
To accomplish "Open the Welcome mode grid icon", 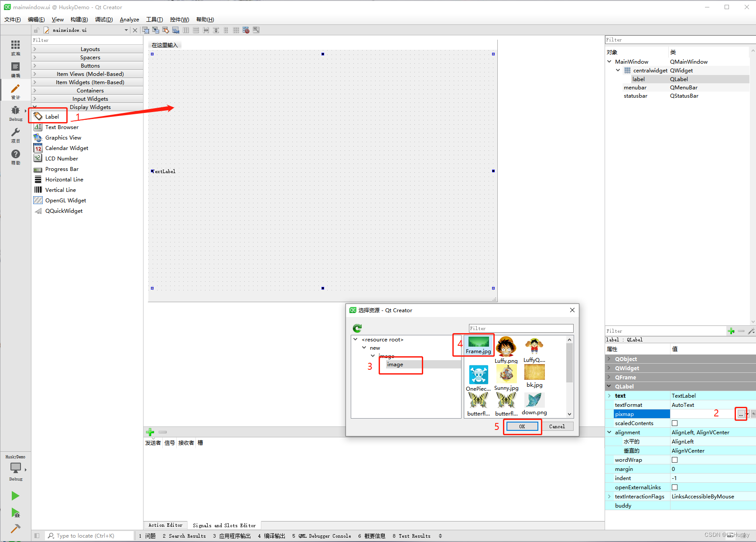I will coord(15,45).
